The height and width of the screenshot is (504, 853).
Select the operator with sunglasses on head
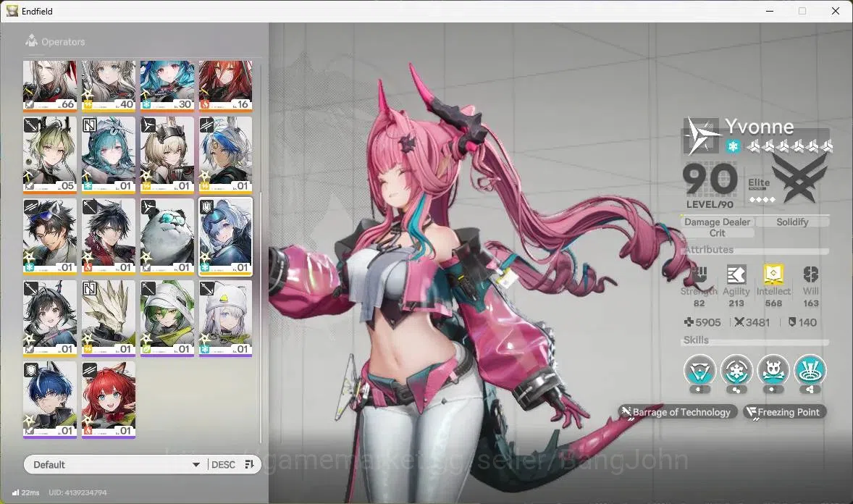50,236
